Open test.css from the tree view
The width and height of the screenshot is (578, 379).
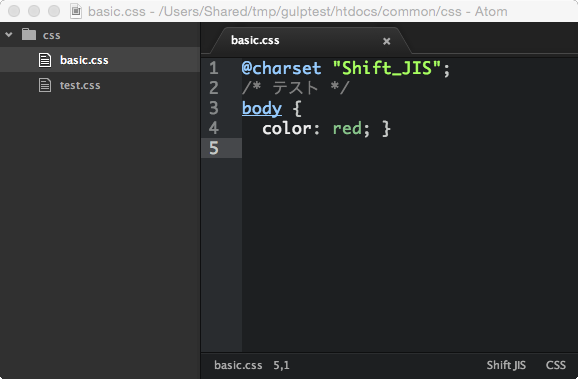click(x=80, y=85)
